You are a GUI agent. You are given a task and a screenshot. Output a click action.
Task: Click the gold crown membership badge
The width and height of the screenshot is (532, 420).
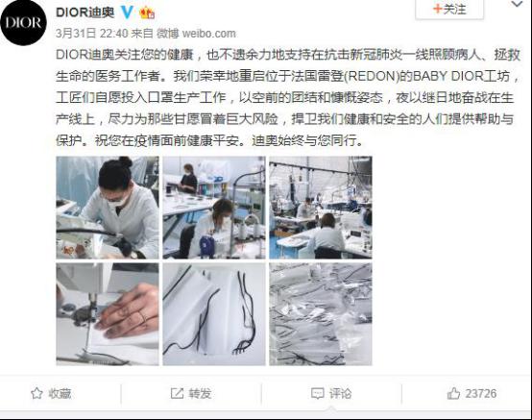pyautogui.click(x=147, y=12)
